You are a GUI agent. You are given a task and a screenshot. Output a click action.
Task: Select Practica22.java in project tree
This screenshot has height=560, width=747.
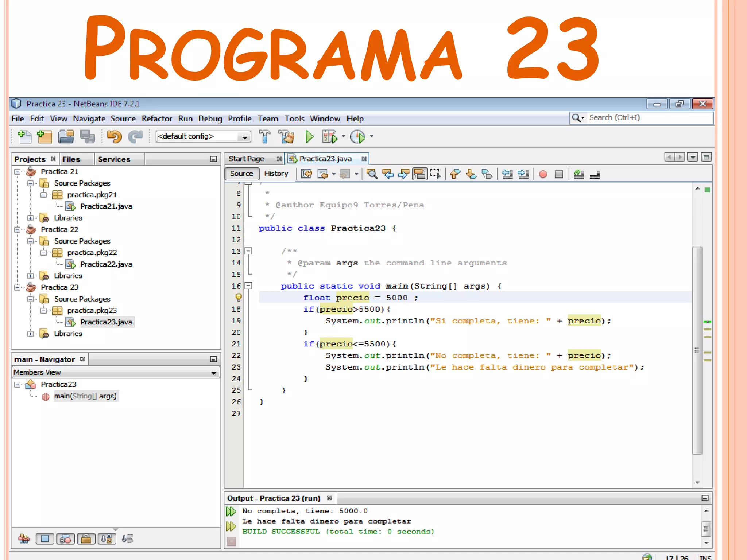coord(106,264)
